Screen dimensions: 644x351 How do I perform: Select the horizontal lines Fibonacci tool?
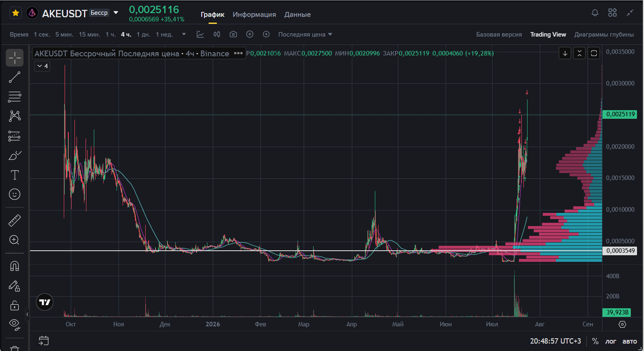coord(14,97)
